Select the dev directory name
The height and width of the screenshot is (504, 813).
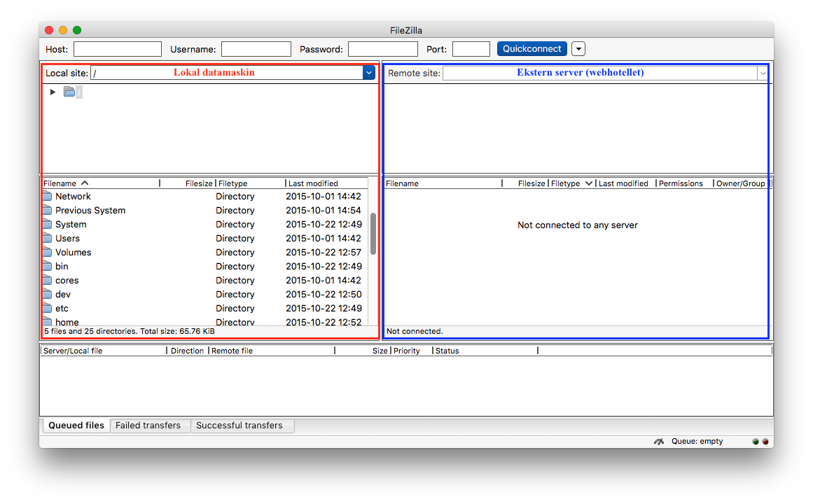[x=63, y=295]
